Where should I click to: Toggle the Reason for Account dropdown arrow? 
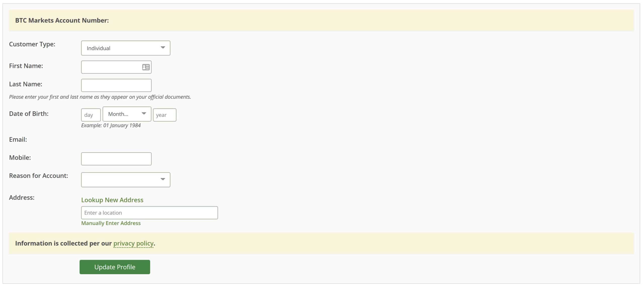163,179
